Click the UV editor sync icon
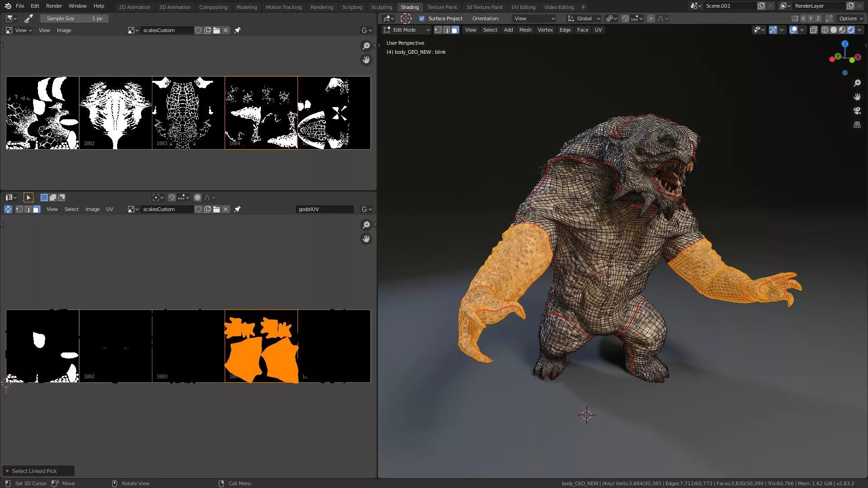The image size is (868, 488). [x=8, y=209]
